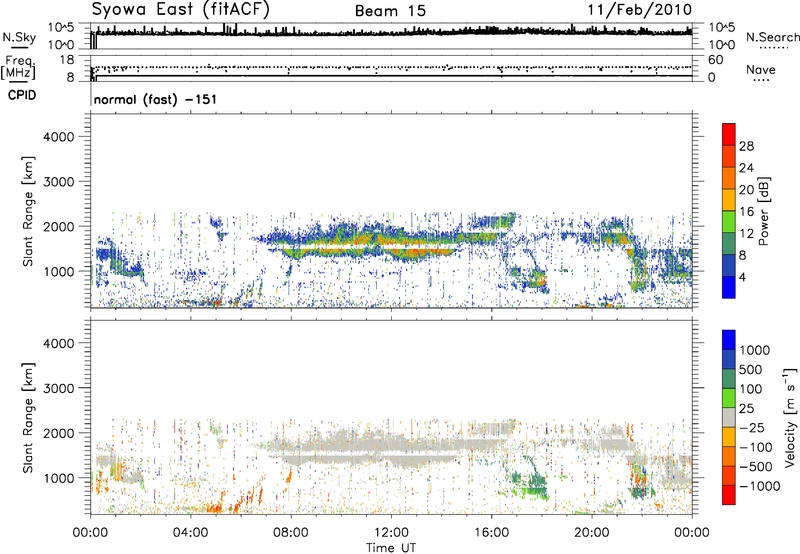Click the "normal (fast) -151" CPID text
Screen dimensions: 800x554
point(155,99)
